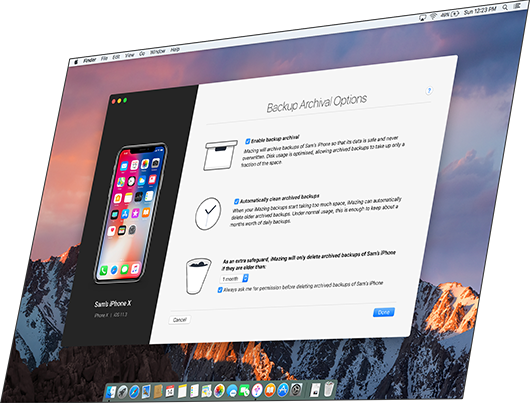The image size is (530, 403).
Task: Open FaceTime icon in Dock
Action: (244, 390)
